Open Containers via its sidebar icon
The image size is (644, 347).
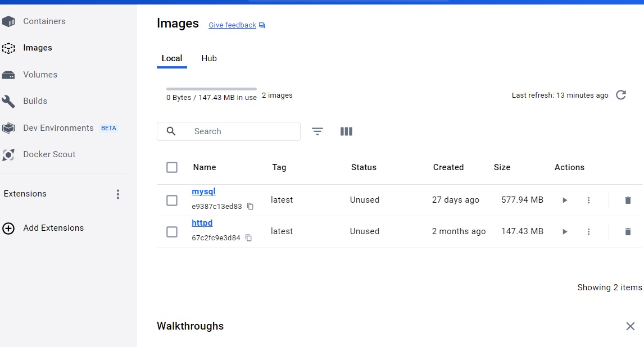(8, 21)
